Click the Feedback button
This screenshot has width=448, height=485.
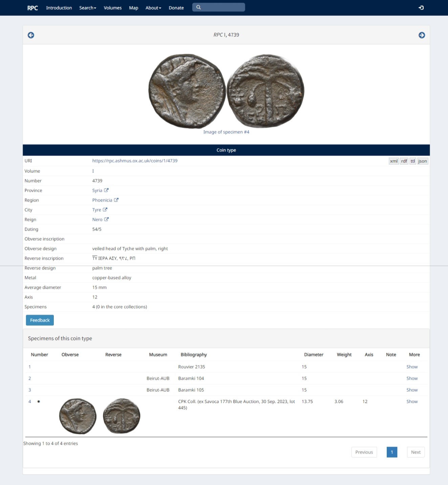point(40,320)
